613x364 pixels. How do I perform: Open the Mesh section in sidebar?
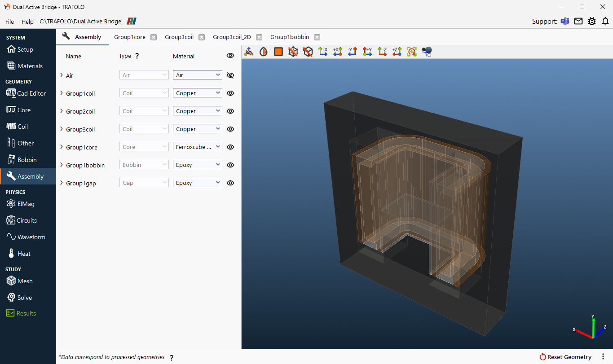(x=20, y=281)
